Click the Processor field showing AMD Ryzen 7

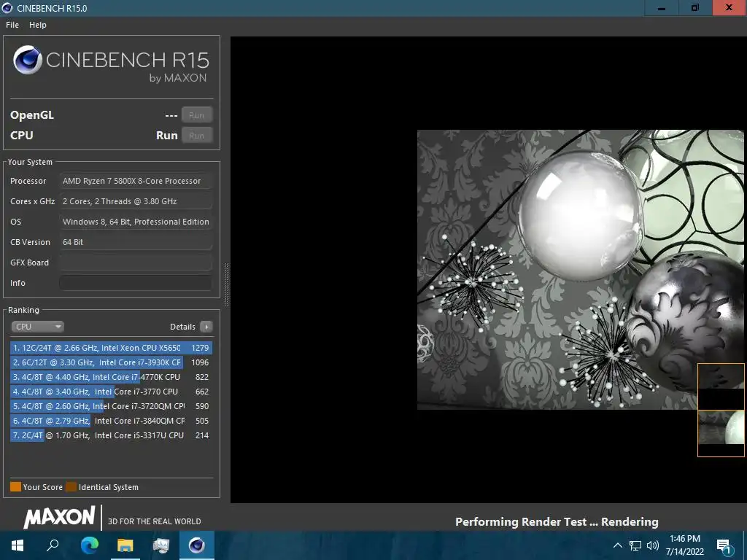pyautogui.click(x=135, y=181)
